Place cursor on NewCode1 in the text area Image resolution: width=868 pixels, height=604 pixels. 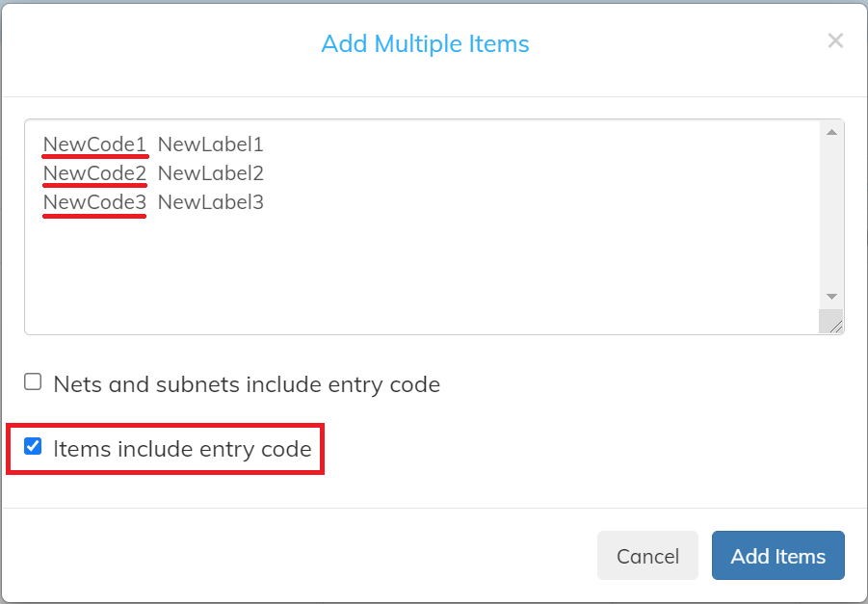[94, 144]
